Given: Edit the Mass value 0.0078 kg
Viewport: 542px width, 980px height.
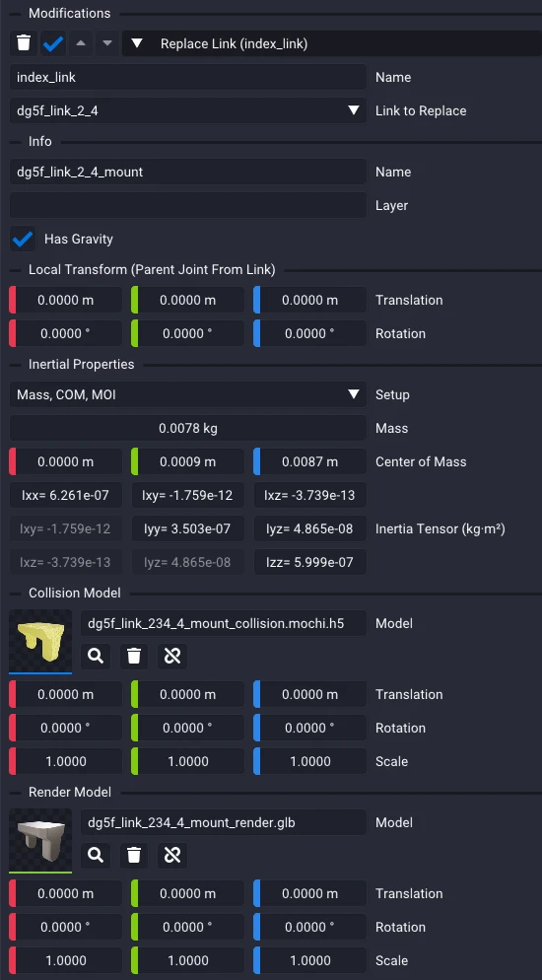Looking at the screenshot, I should pyautogui.click(x=188, y=428).
